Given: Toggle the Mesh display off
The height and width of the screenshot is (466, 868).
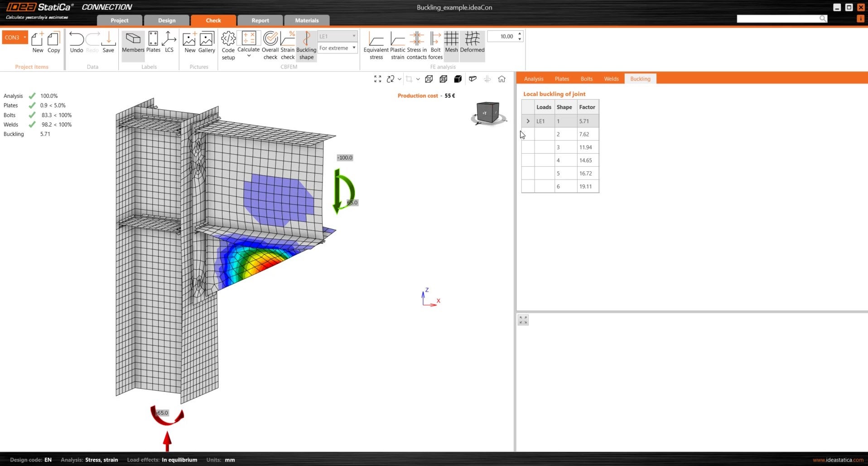Looking at the screenshot, I should pyautogui.click(x=451, y=43).
